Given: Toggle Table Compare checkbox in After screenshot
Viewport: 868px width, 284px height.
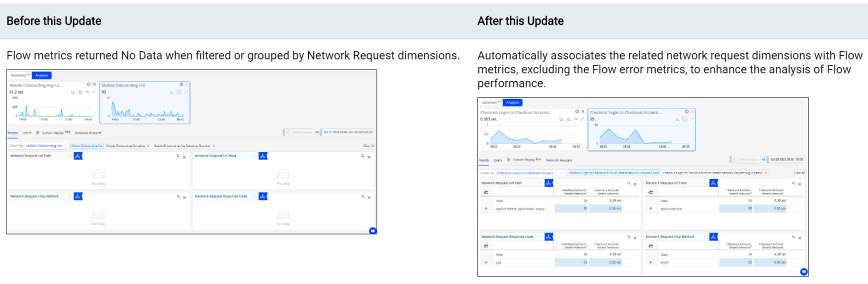Looking at the screenshot, I should point(735,160).
